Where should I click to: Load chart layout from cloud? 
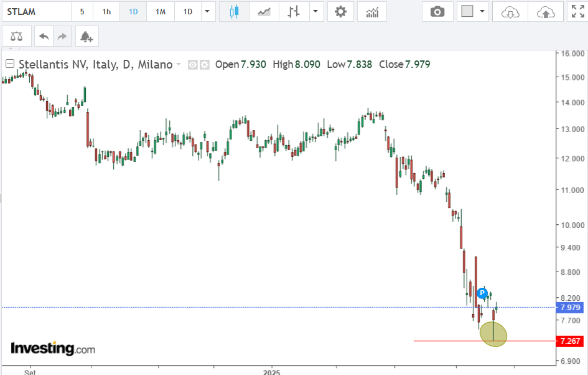(510, 12)
